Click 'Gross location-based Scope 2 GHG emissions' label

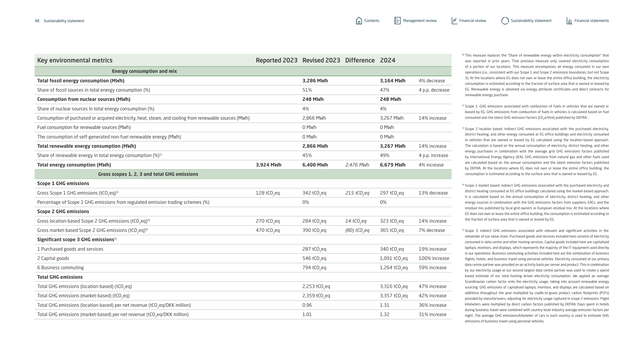[x=94, y=221]
